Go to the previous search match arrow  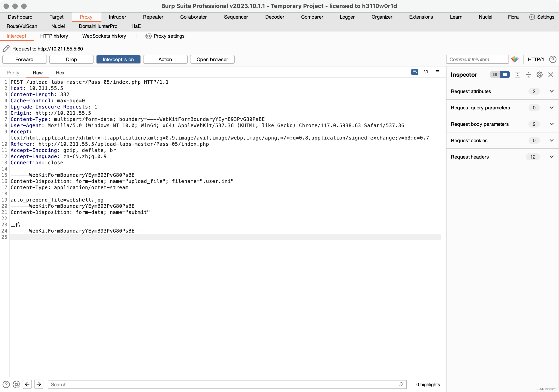tap(27, 384)
